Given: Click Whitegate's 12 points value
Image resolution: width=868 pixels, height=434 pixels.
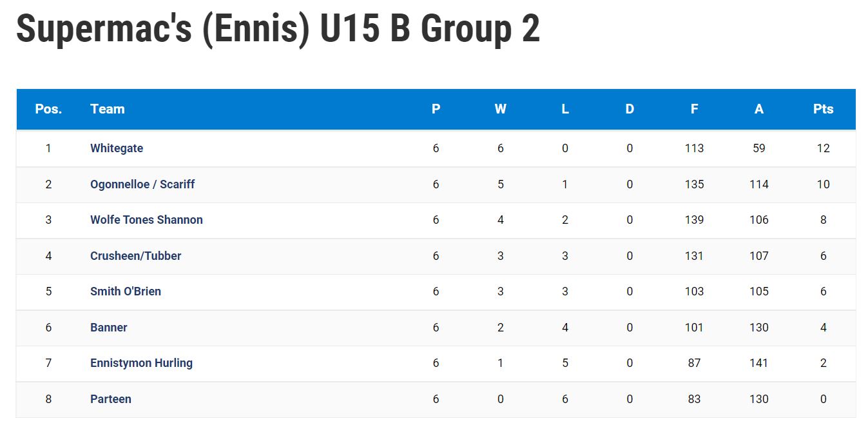Looking at the screenshot, I should pyautogui.click(x=824, y=148).
